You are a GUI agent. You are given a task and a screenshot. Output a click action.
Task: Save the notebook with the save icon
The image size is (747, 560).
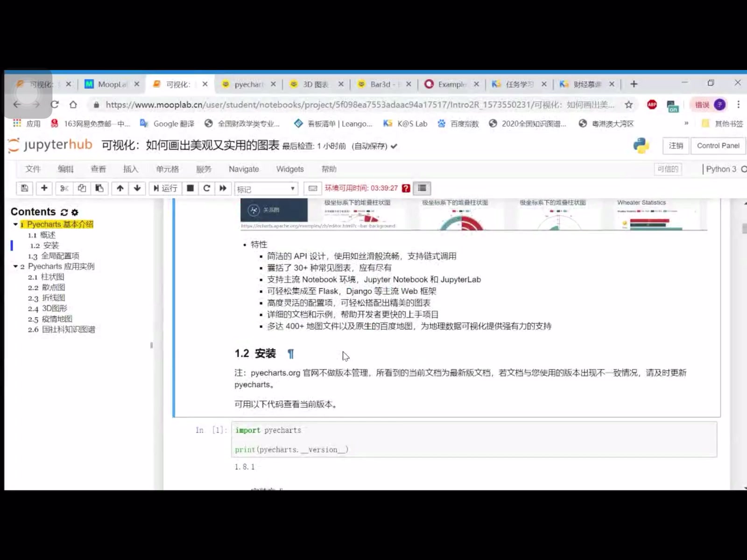pos(24,188)
